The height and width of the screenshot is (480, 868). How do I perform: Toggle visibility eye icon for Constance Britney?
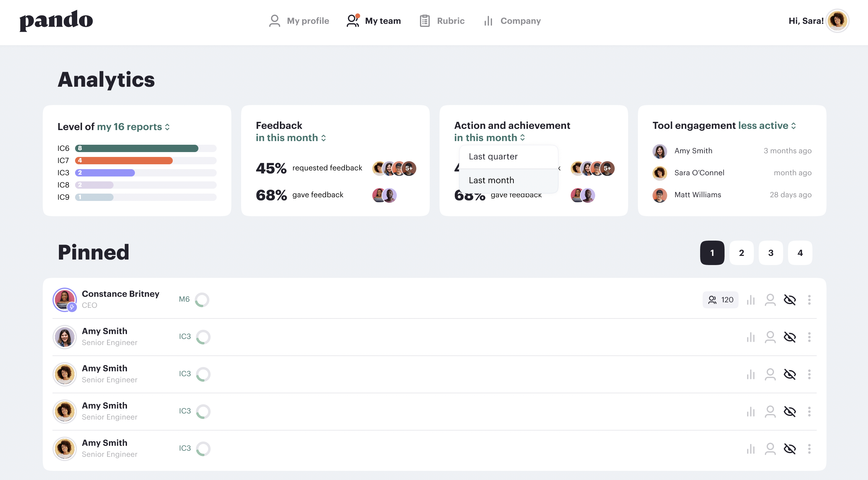790,300
